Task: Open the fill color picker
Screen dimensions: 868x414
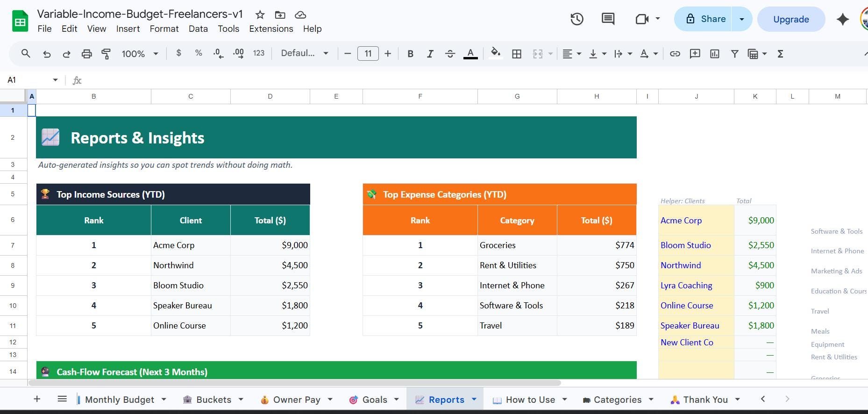Action: pyautogui.click(x=496, y=53)
